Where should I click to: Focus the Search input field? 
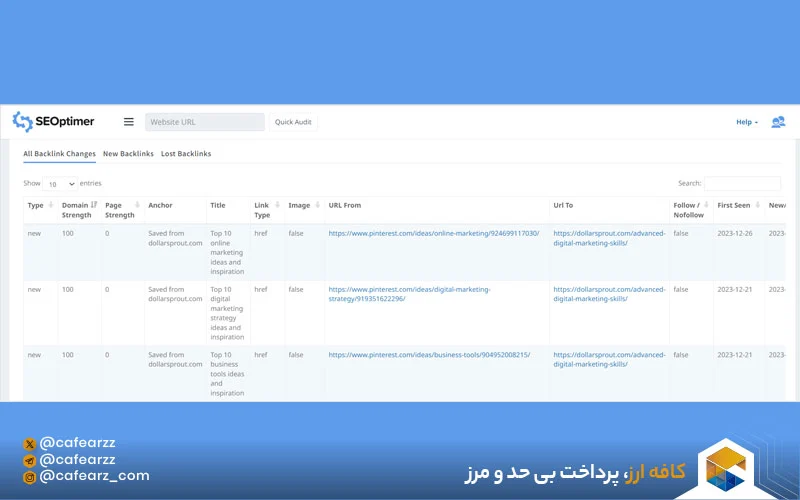742,183
